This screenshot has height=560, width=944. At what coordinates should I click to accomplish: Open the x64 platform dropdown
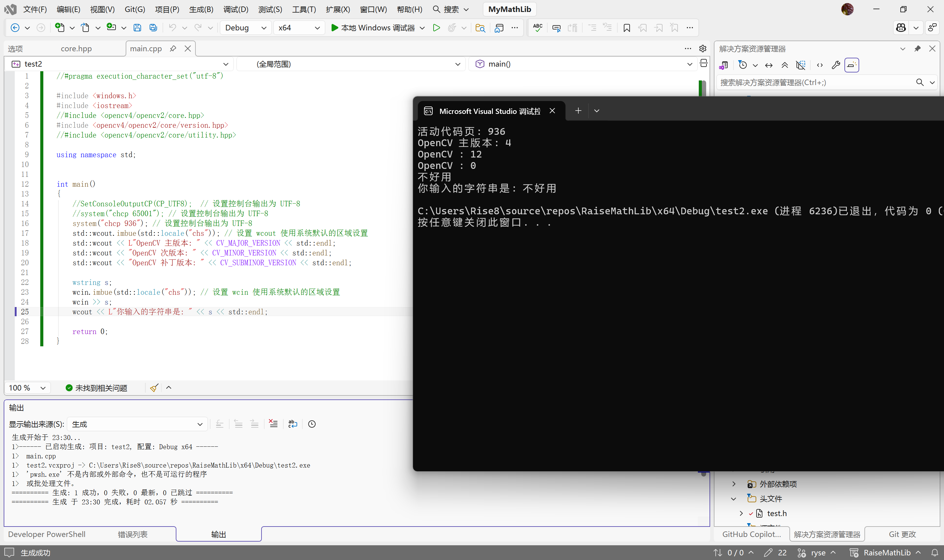click(299, 28)
